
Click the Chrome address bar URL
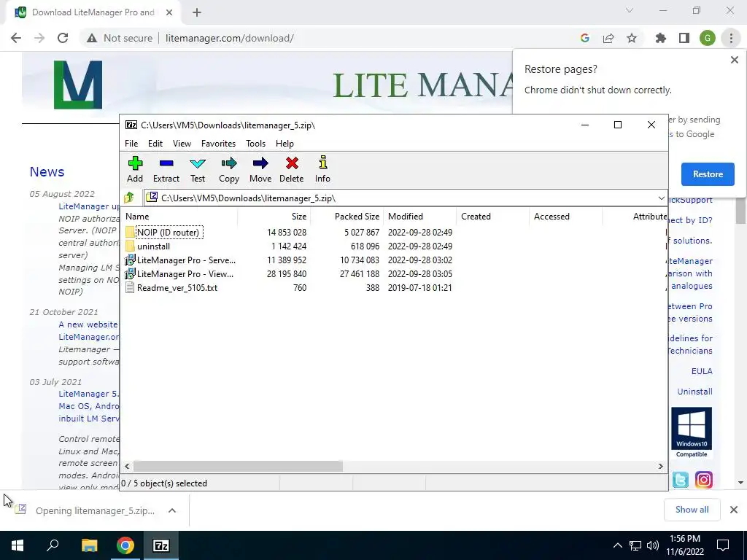pos(230,38)
